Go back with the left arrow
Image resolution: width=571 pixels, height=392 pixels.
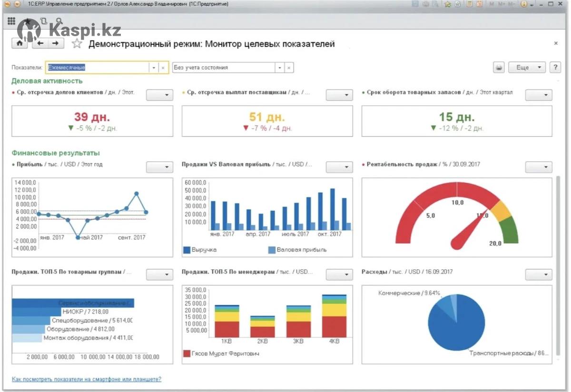(39, 43)
